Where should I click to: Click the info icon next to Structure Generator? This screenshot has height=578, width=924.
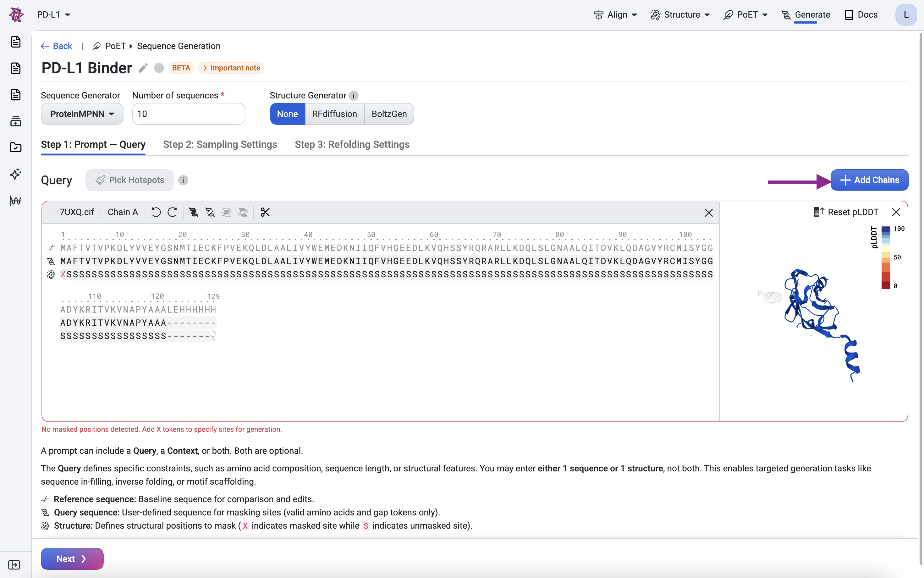[x=354, y=96]
